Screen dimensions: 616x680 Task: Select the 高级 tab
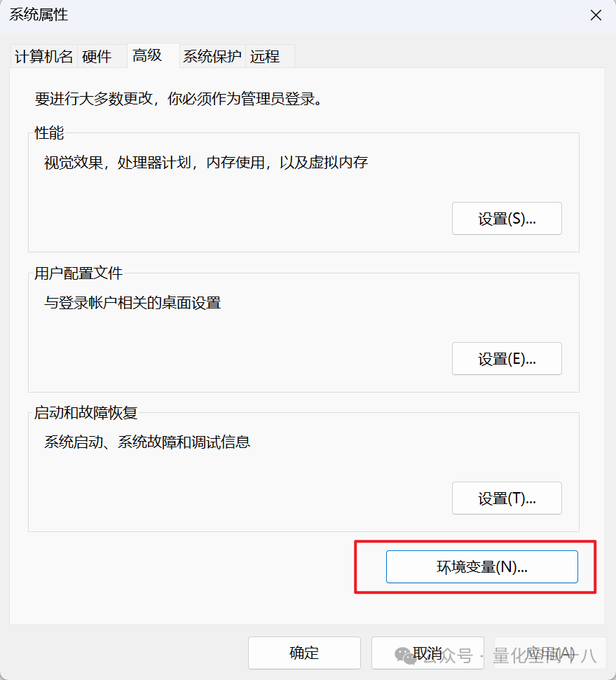tap(153, 55)
